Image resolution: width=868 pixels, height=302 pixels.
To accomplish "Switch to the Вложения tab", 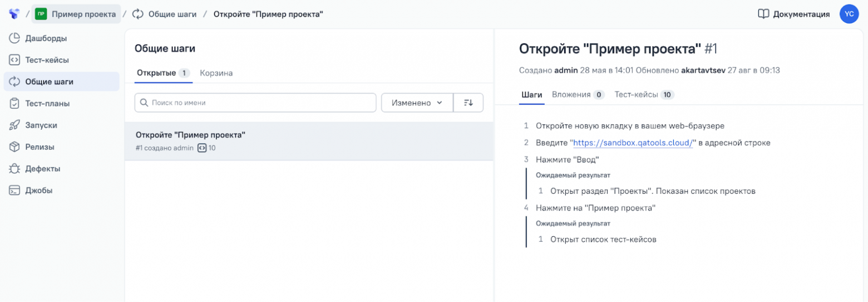I will 578,95.
